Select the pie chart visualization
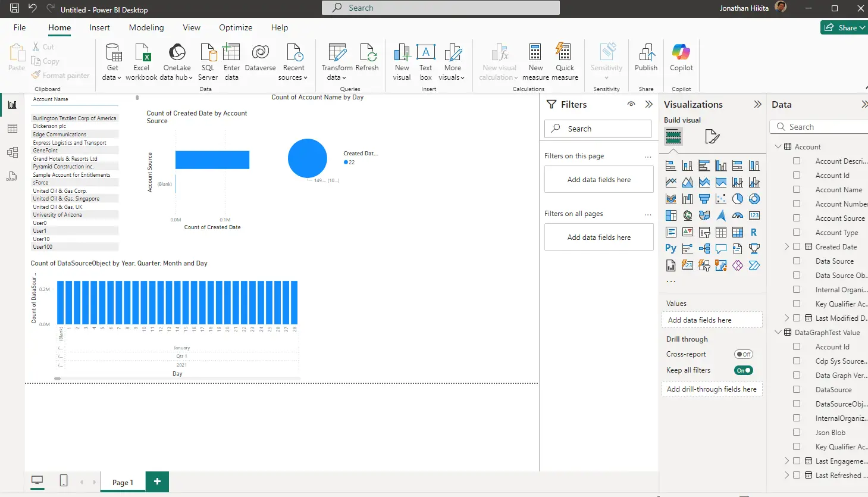 pos(738,199)
